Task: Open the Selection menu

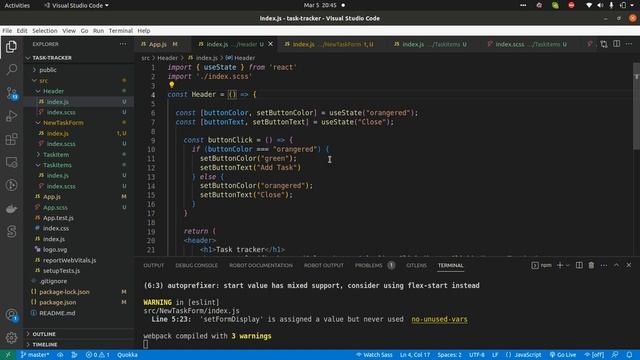Action: (45, 31)
